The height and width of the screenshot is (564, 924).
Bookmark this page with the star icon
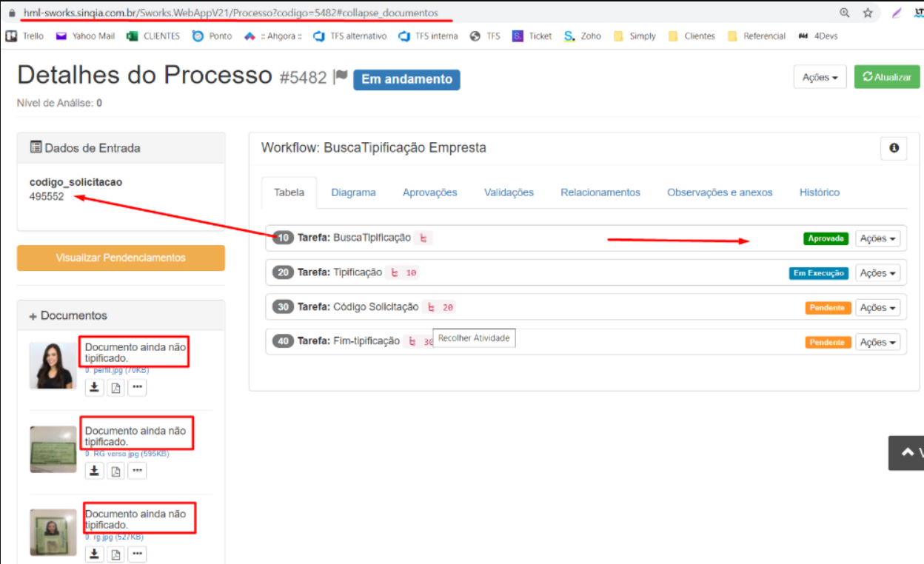pos(868,13)
